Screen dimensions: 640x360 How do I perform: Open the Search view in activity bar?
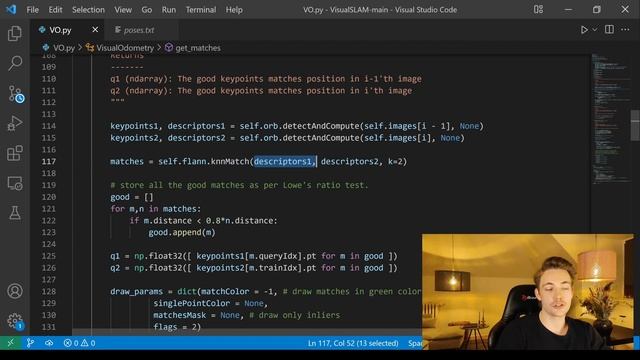pyautogui.click(x=15, y=63)
